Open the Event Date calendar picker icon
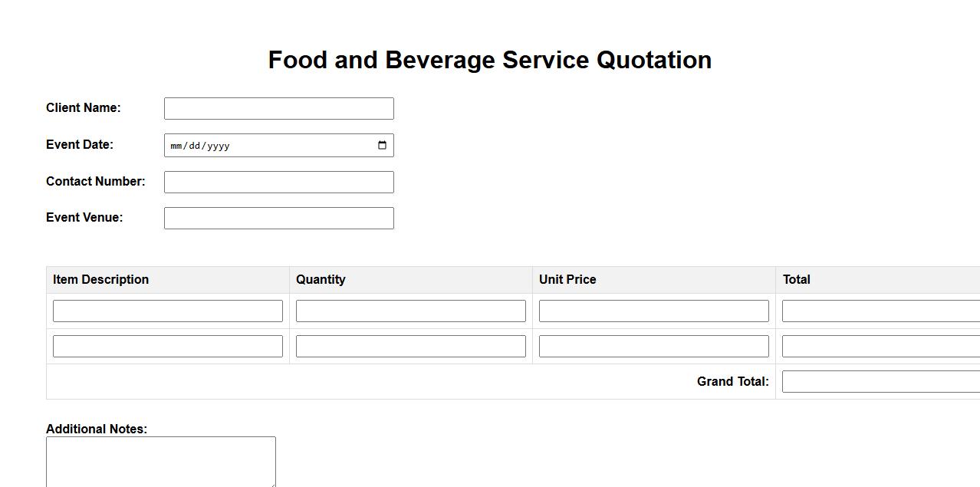 [382, 146]
